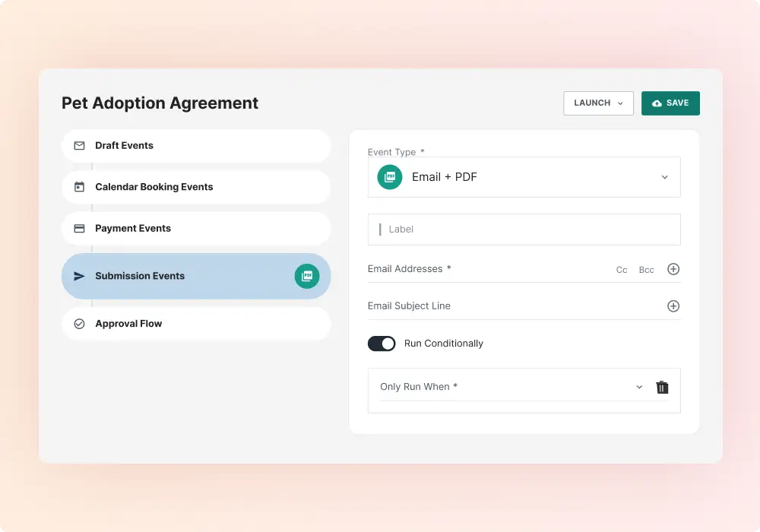The height and width of the screenshot is (532, 760).
Task: Open the LAUNCH dropdown menu
Action: click(x=598, y=103)
